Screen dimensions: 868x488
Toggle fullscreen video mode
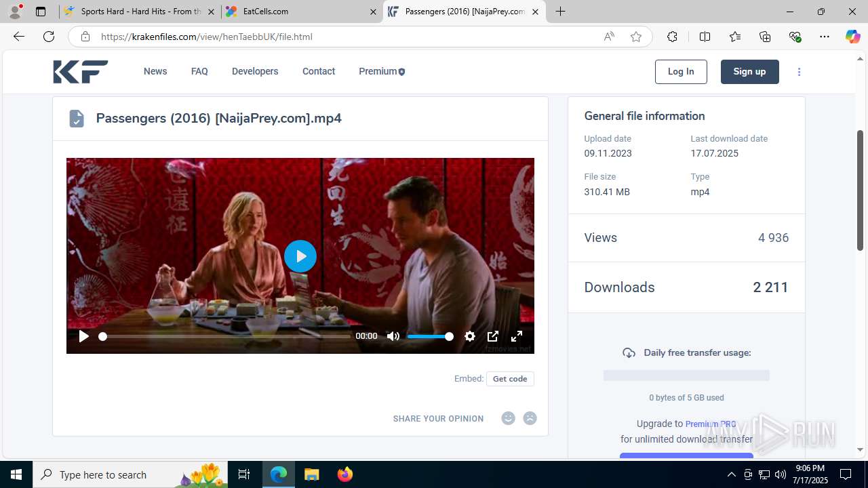click(517, 336)
